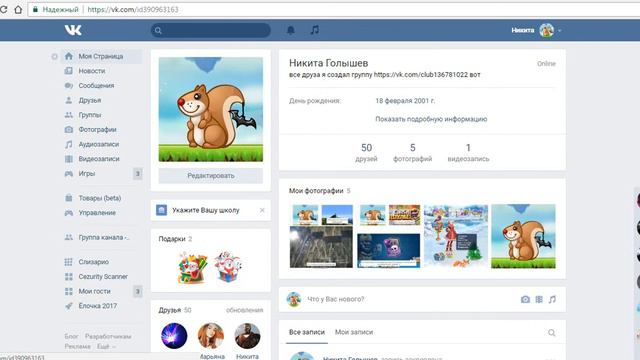The width and height of the screenshot is (640, 360).
Task: Open the 1 видеозапись counter
Action: (x=468, y=152)
